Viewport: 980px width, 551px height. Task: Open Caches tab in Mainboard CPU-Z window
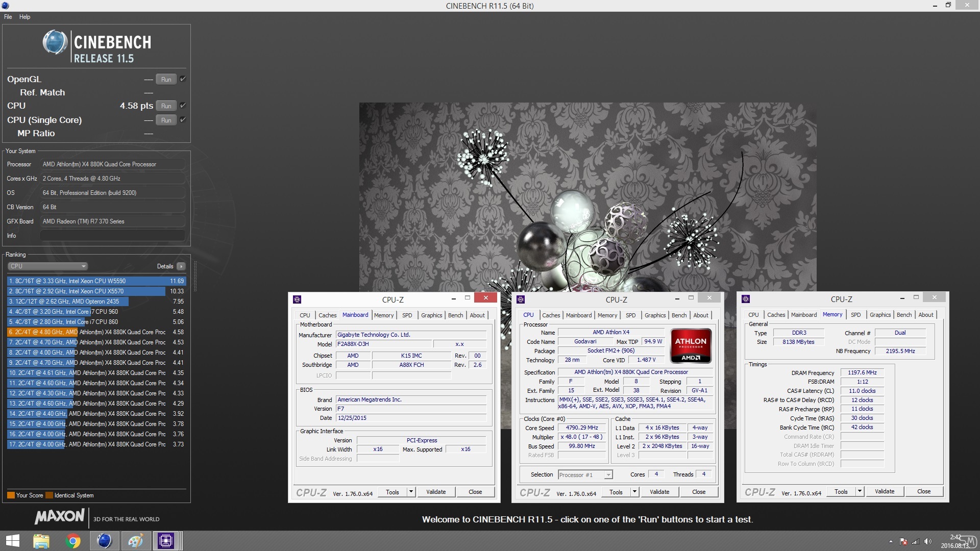tap(327, 315)
